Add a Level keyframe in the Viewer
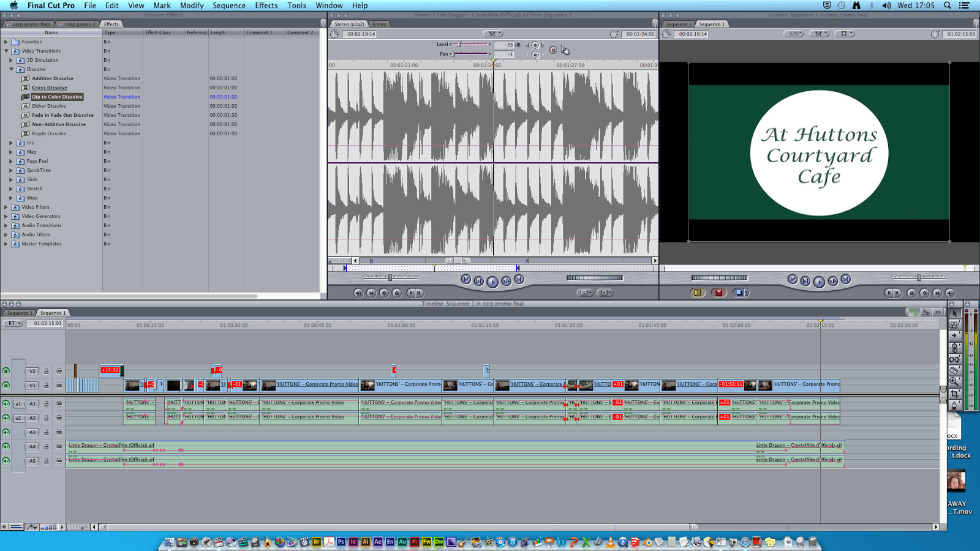This screenshot has width=980, height=551. tap(535, 45)
